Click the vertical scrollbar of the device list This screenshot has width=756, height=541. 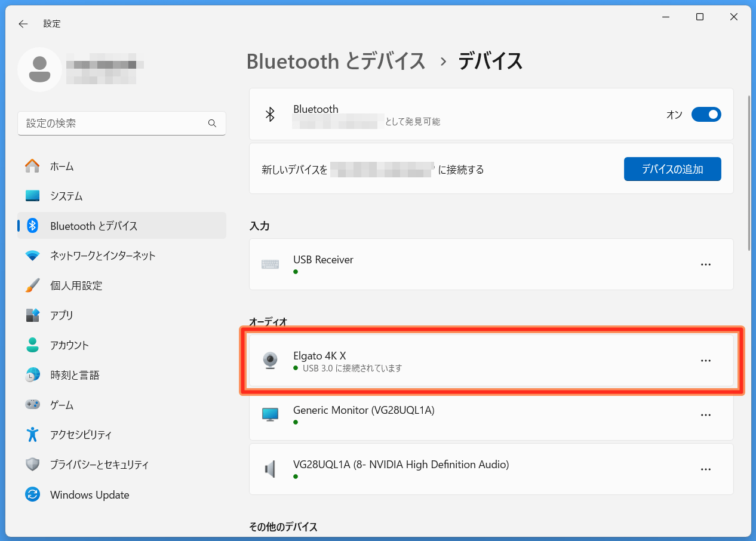[749, 173]
